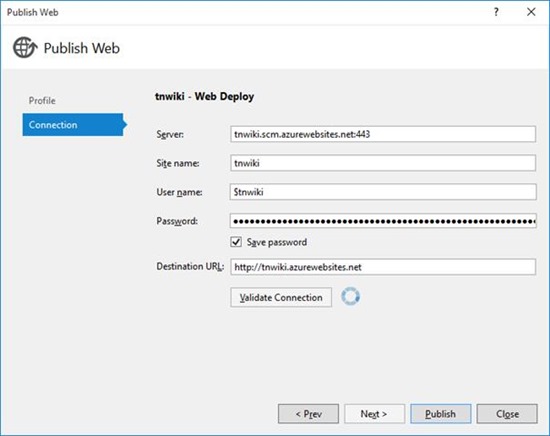Click the User name input field
Image resolution: width=550 pixels, height=436 pixels.
[x=383, y=192]
